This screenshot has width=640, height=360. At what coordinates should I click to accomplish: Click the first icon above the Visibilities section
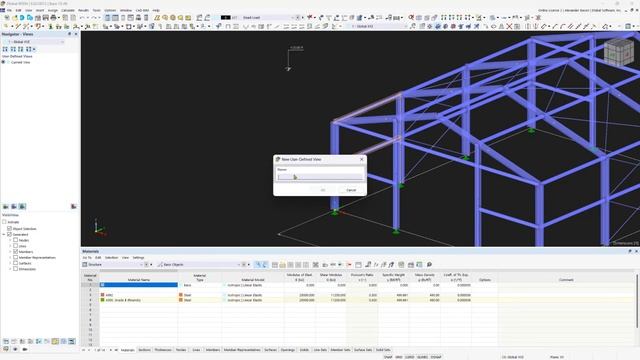[x=6, y=207]
